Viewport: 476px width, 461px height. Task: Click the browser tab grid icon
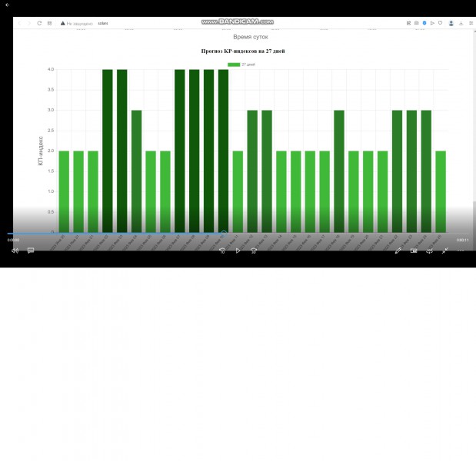(49, 23)
